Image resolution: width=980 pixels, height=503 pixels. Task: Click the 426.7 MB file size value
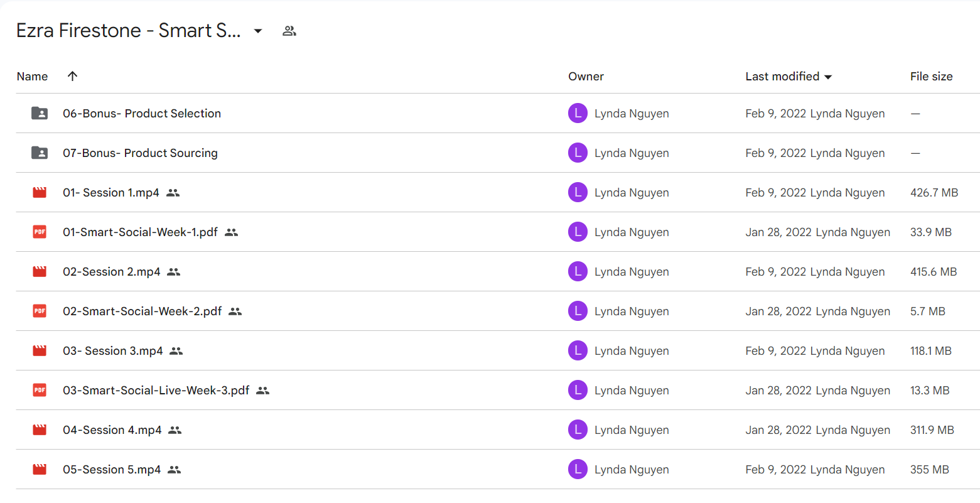click(x=934, y=193)
